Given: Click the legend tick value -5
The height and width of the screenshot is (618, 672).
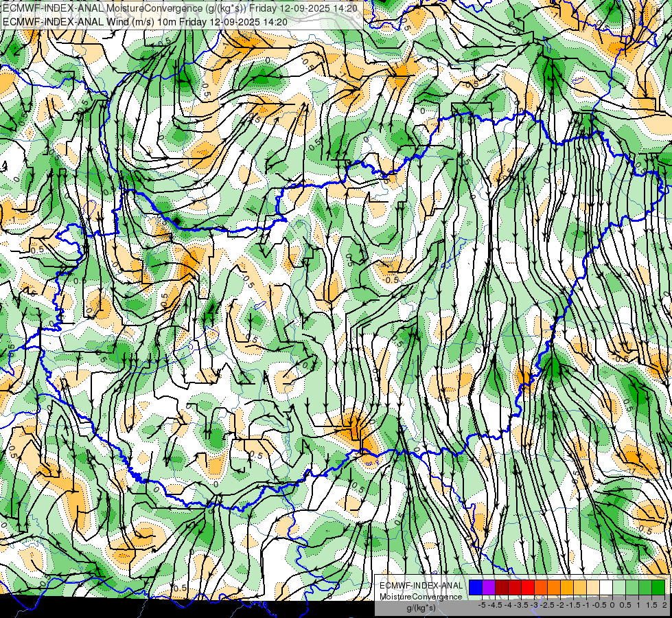Looking at the screenshot, I should click(x=482, y=605).
